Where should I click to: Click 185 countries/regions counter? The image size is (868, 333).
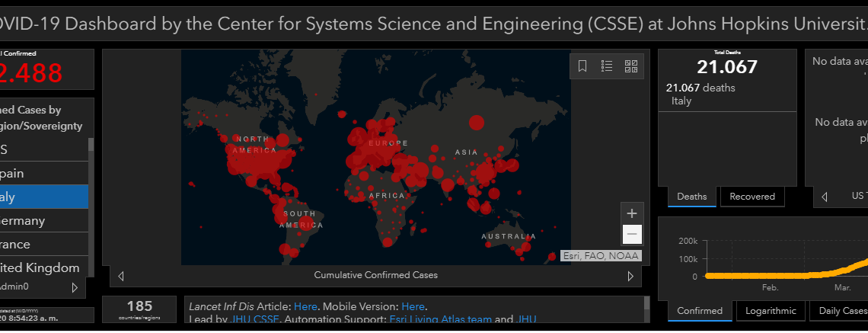pos(139,309)
